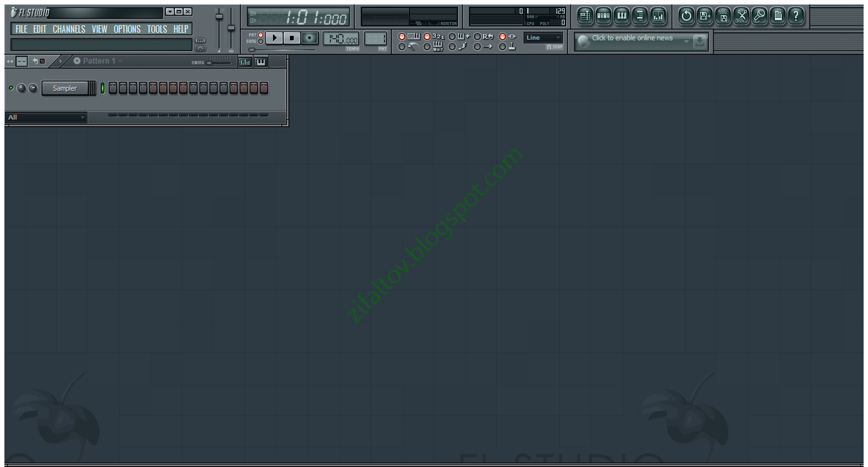Click the small circular dotted button under hint options
This screenshot has height=467, width=868.
(201, 49)
